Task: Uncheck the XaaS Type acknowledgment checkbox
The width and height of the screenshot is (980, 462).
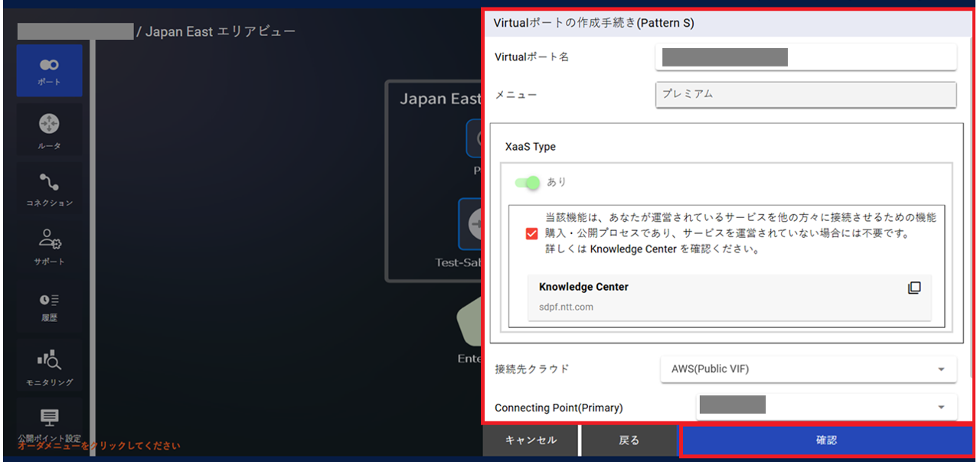Action: tap(531, 233)
